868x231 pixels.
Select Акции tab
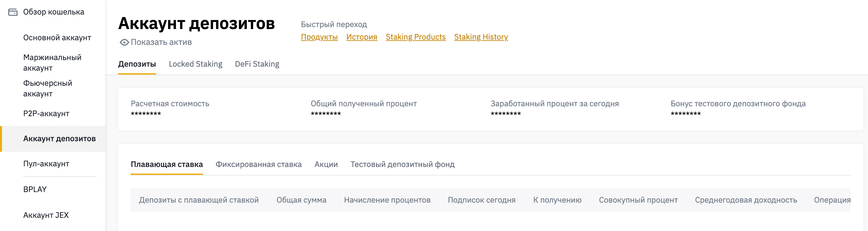click(x=326, y=164)
